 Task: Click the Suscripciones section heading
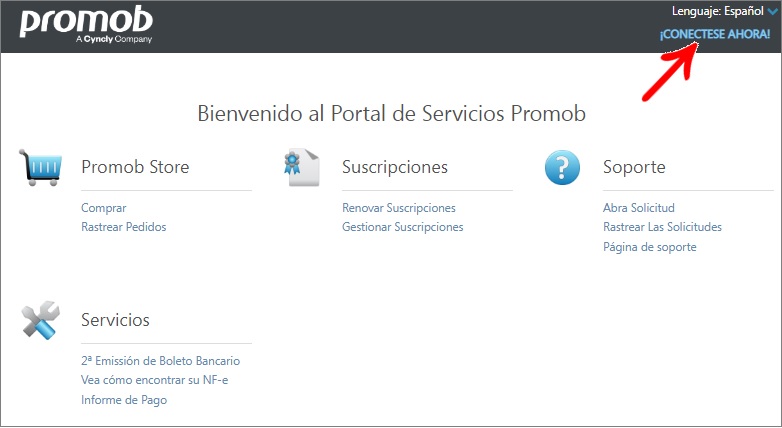395,167
